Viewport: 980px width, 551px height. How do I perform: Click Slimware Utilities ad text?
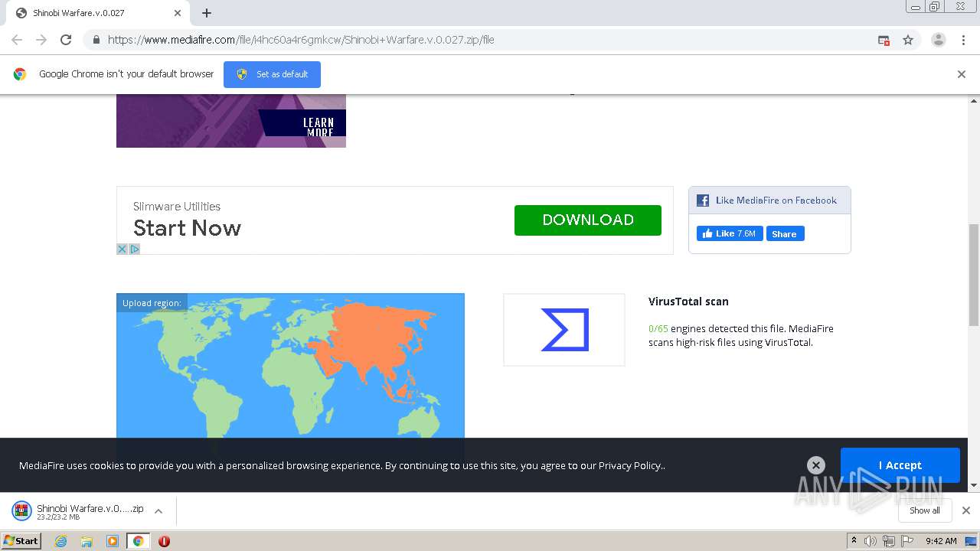point(177,207)
